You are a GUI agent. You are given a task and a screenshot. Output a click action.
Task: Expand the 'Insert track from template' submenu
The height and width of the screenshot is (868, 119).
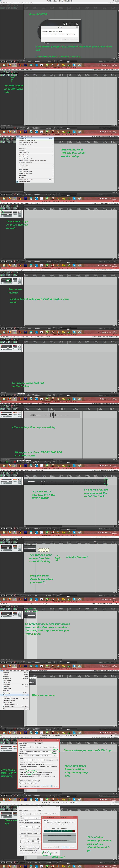click(x=35, y=144)
